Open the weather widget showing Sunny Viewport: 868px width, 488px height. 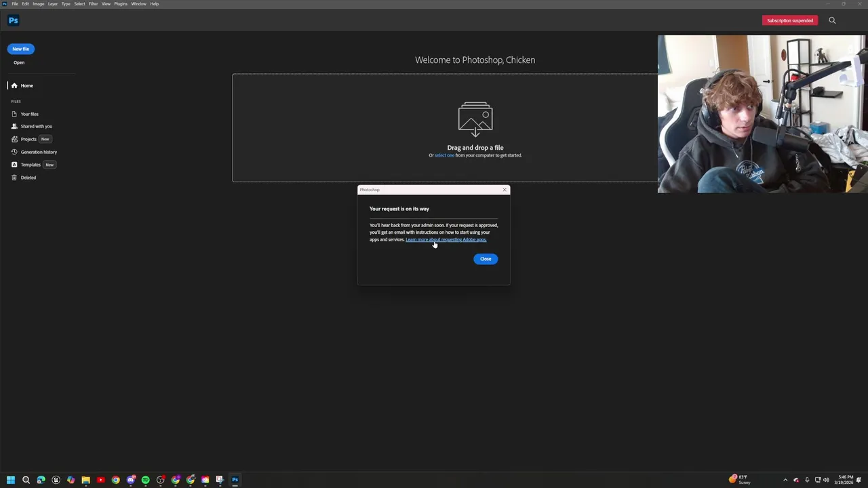(740, 479)
